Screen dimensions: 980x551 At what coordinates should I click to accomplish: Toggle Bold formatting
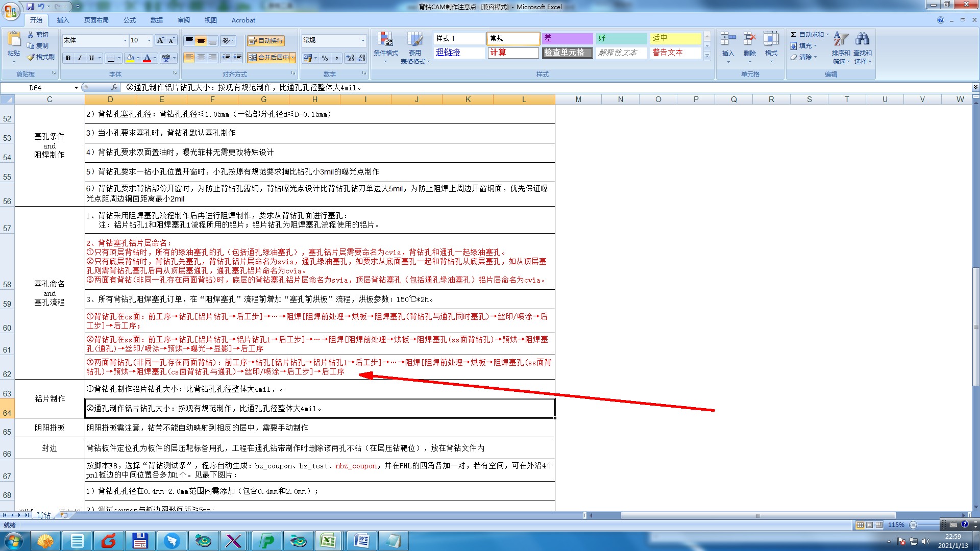(68, 58)
